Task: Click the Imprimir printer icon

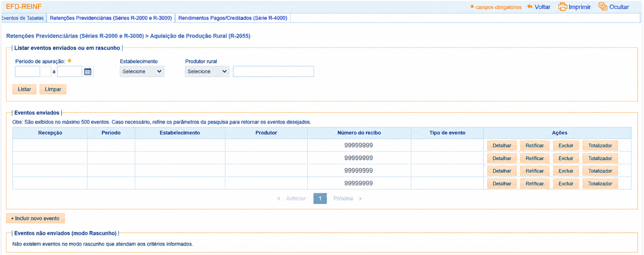Action: 563,7
